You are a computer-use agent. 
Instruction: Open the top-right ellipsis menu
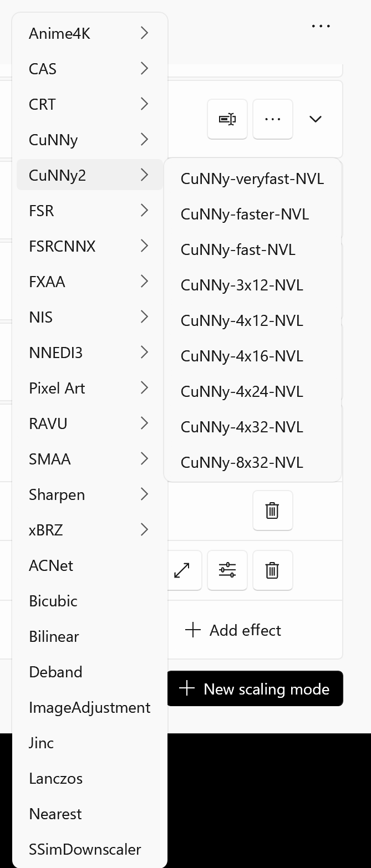321,25
